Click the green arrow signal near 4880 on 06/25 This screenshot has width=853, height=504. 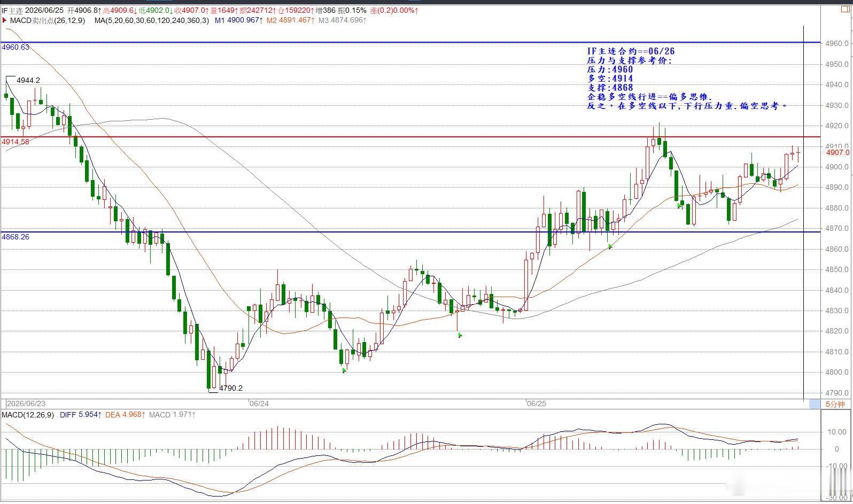click(679, 205)
